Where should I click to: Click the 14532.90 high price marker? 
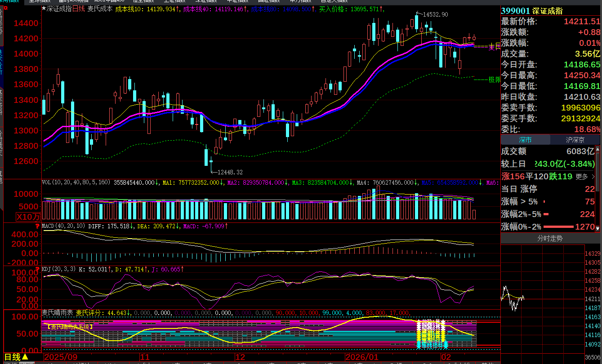pos(433,15)
